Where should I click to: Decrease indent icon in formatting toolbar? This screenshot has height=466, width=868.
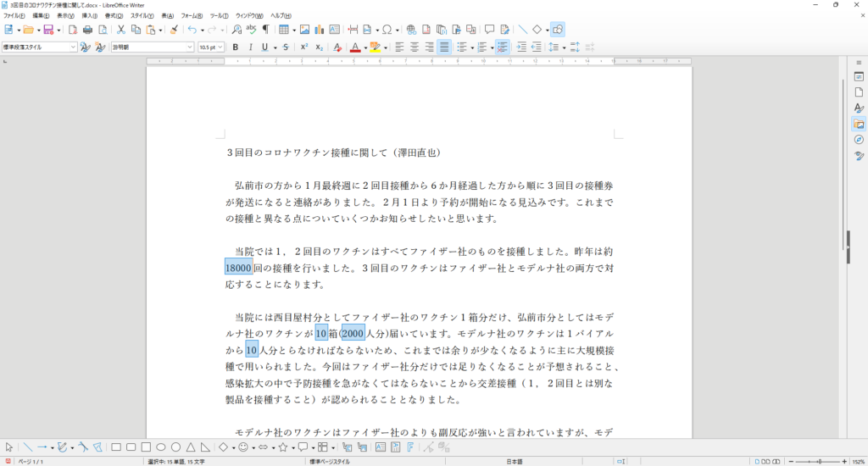tap(537, 47)
